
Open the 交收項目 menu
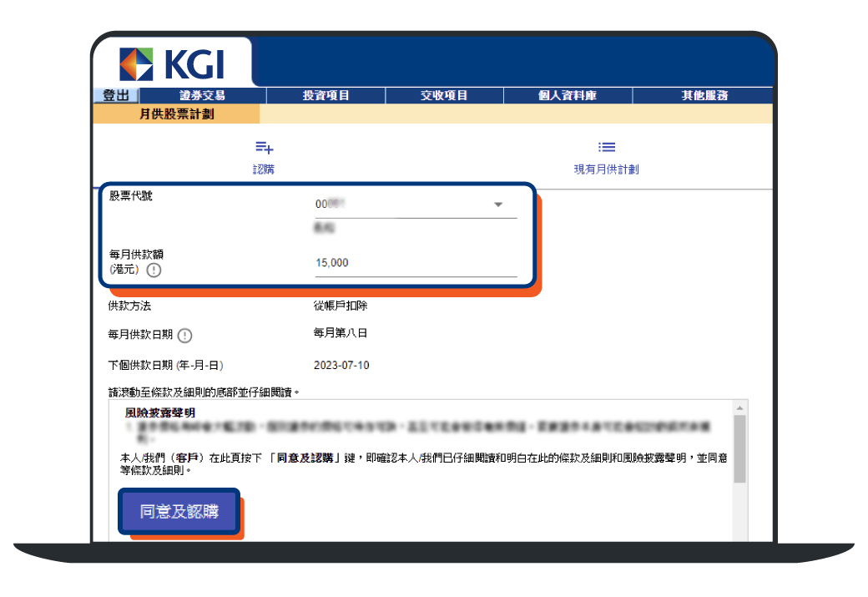tap(444, 95)
